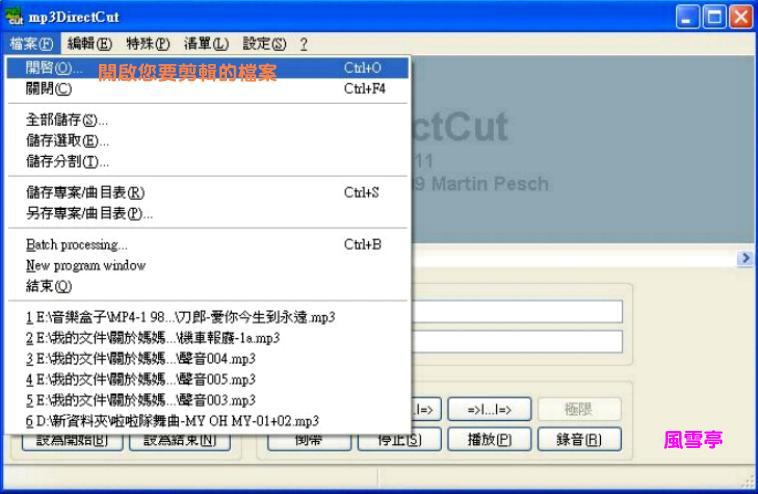Minimize the mp3DirectCut window

(687, 17)
